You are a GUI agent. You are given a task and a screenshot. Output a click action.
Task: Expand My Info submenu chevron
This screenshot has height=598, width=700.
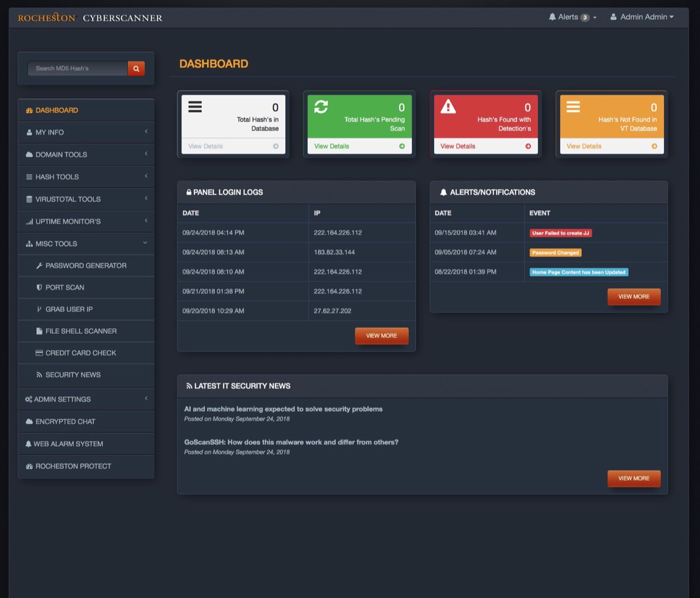[x=146, y=132]
